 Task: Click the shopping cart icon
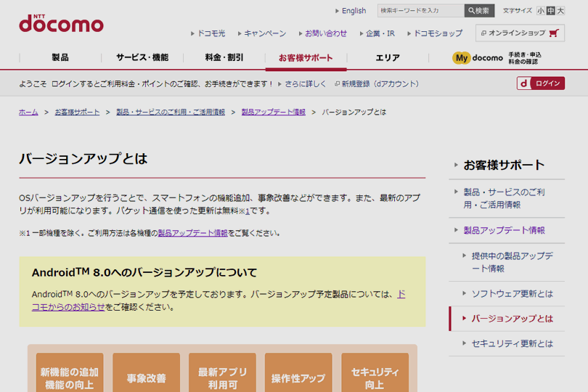554,33
